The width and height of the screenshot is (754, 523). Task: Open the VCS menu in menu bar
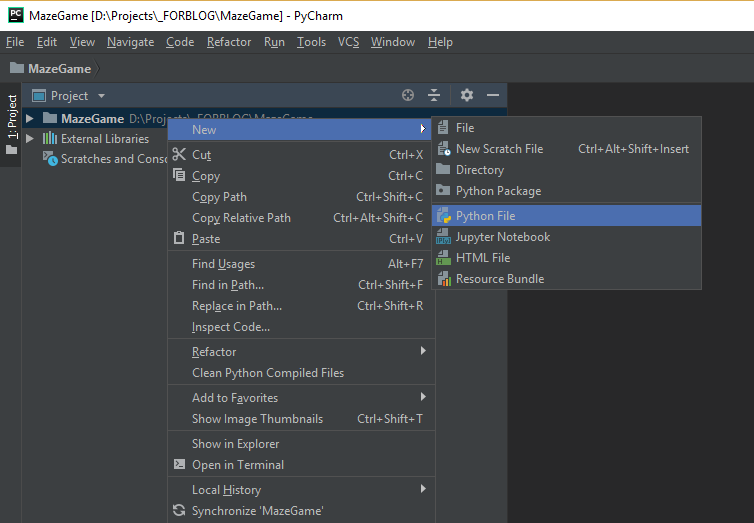[x=348, y=42]
